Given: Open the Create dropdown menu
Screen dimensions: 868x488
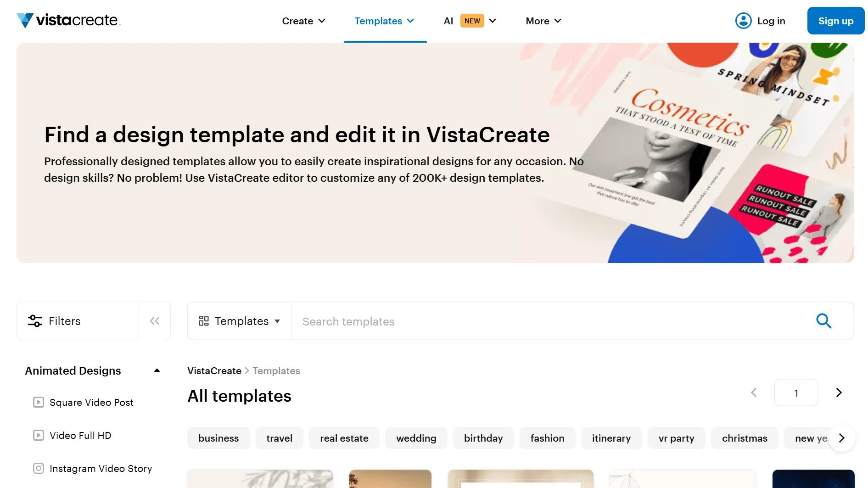Looking at the screenshot, I should click(304, 21).
